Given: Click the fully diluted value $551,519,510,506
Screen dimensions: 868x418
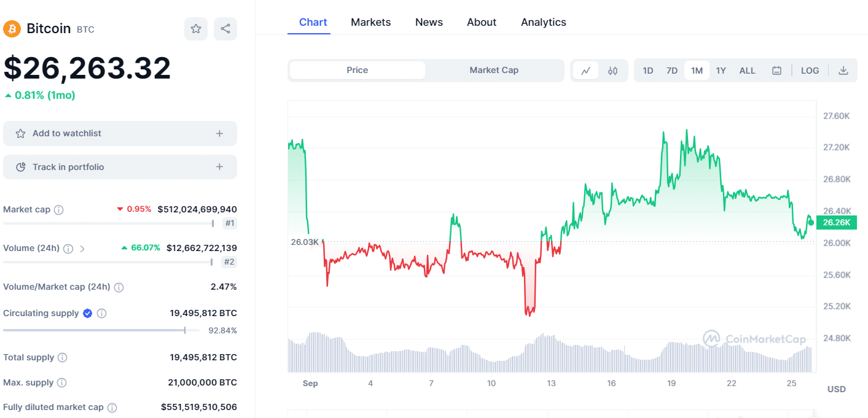Looking at the screenshot, I should coord(199,407).
